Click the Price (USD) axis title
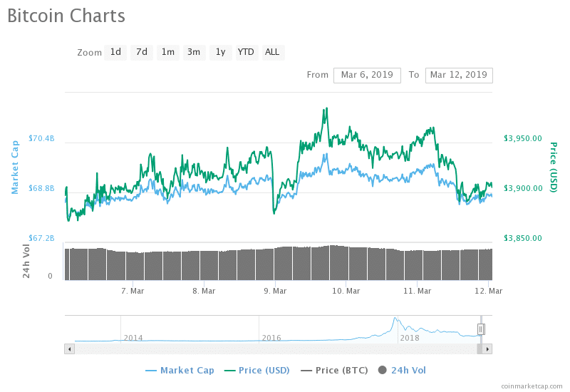Image resolution: width=570 pixels, height=392 pixels. click(x=554, y=167)
